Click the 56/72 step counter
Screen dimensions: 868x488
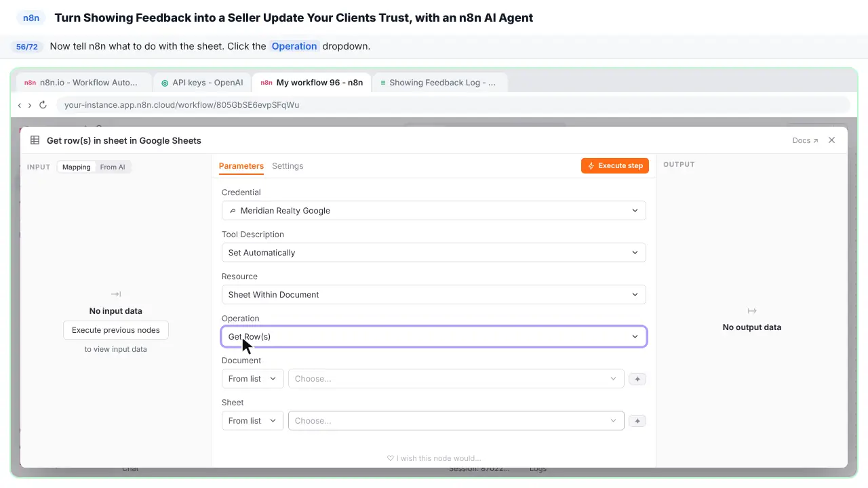point(27,47)
